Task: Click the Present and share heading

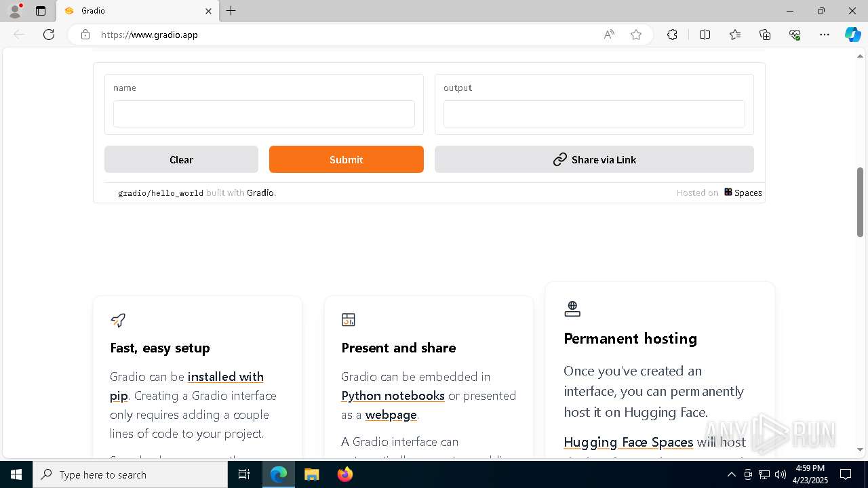Action: [x=399, y=348]
